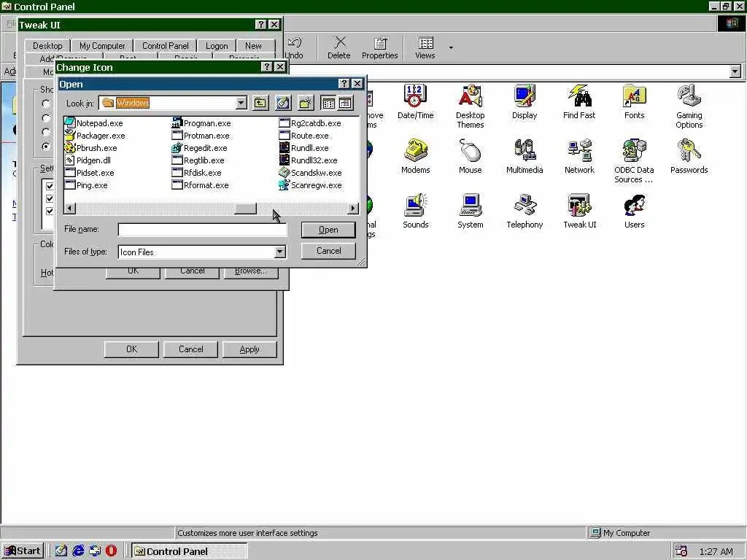Switch to Control Panel tab in Tweak UI
Screen dimensions: 747x560
(166, 46)
